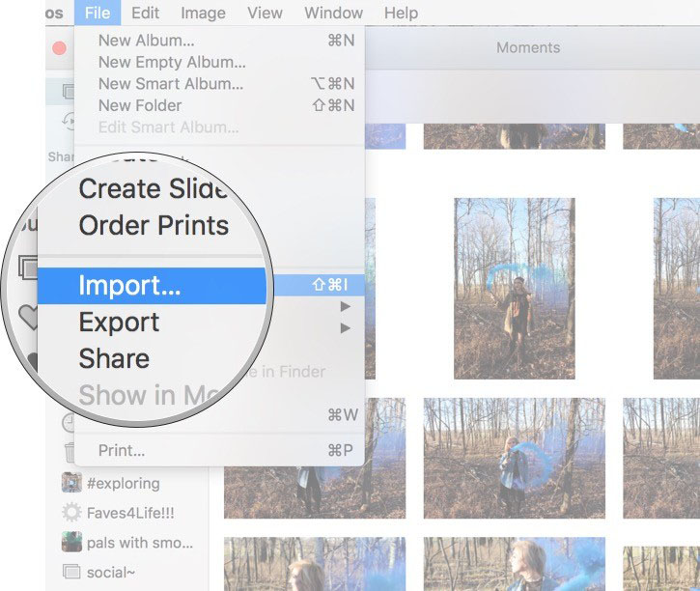Screen dimensions: 700x591
Task: Open the social~ album in sidebar
Action: point(111,573)
